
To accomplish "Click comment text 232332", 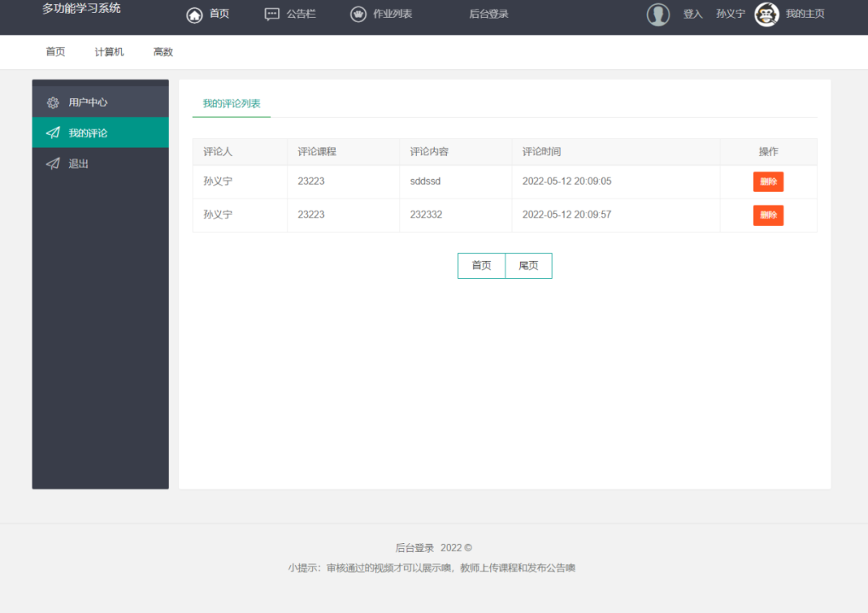I will (x=426, y=215).
